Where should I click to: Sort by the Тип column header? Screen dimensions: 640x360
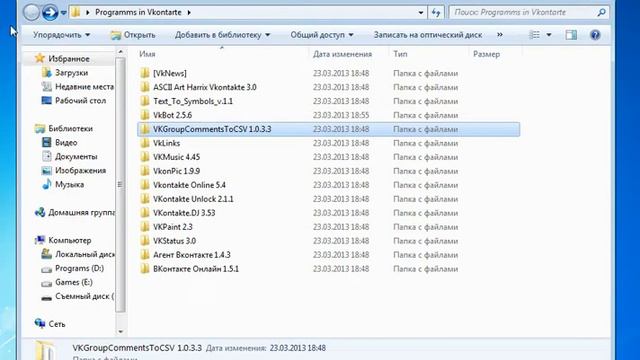[400, 54]
